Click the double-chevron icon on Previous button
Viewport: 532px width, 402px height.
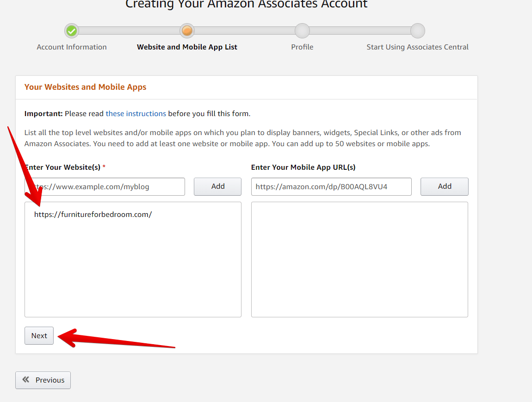coord(26,380)
